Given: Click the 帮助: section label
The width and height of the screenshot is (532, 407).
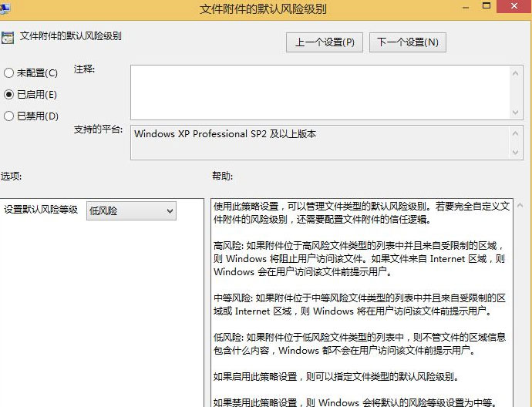Looking at the screenshot, I should click(x=222, y=177).
